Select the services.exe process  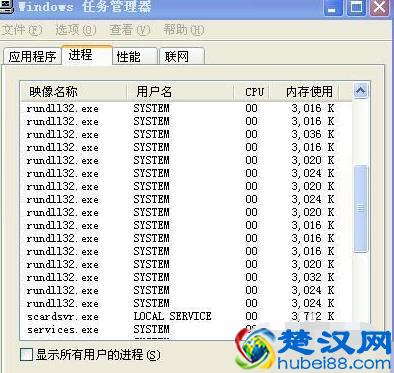[x=186, y=329]
